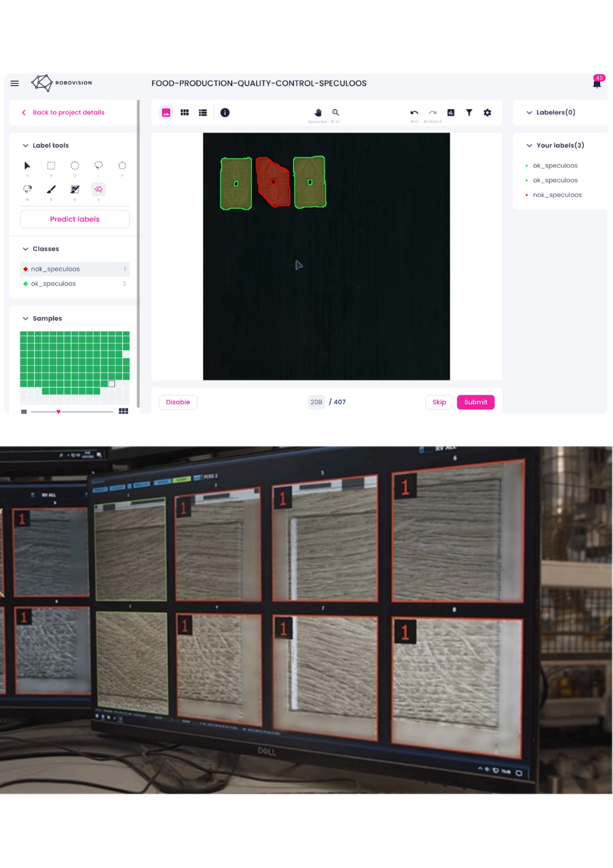Submit the current labeled sample
The image size is (613, 868).
[475, 402]
